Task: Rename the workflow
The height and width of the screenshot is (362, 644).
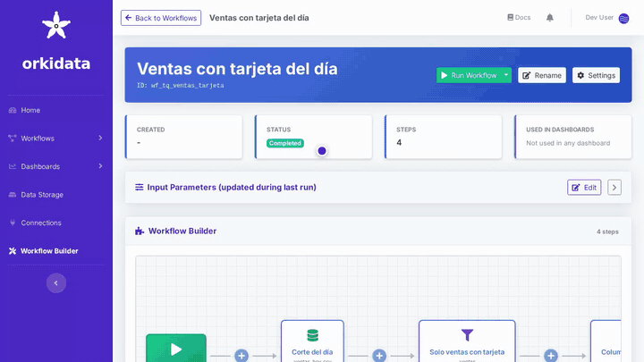Action: 542,75
